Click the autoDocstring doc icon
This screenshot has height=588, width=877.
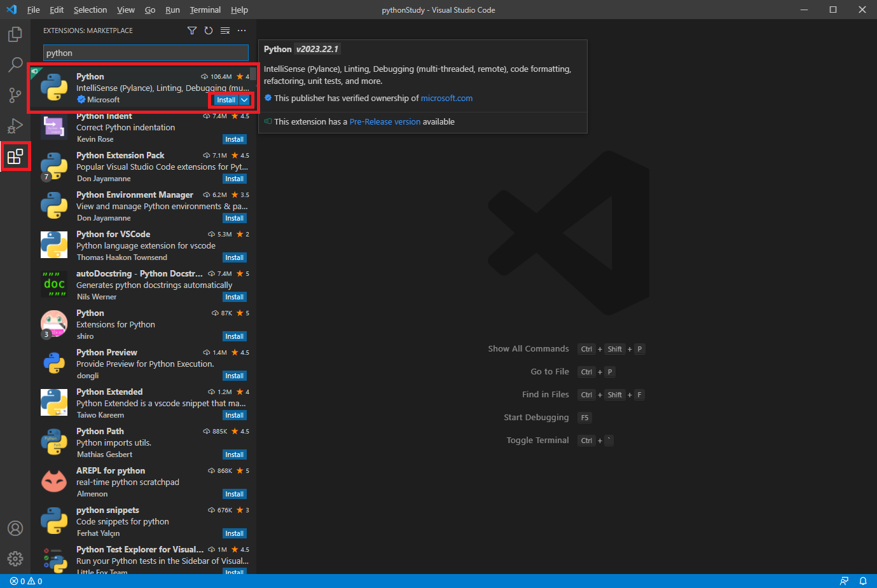[x=54, y=285]
